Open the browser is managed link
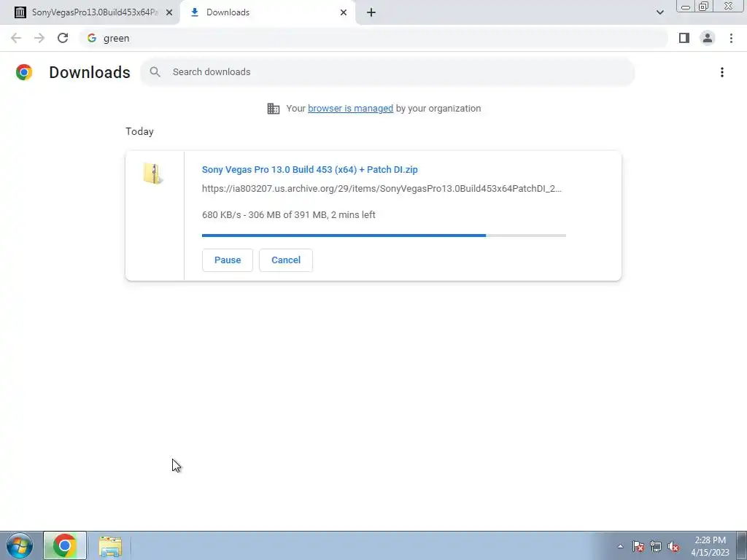The height and width of the screenshot is (560, 747). click(351, 109)
